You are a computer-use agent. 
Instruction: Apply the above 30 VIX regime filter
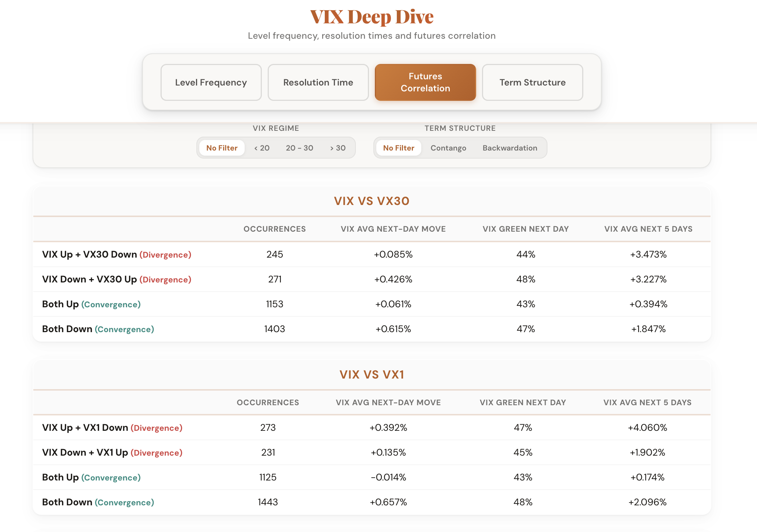[x=338, y=148]
